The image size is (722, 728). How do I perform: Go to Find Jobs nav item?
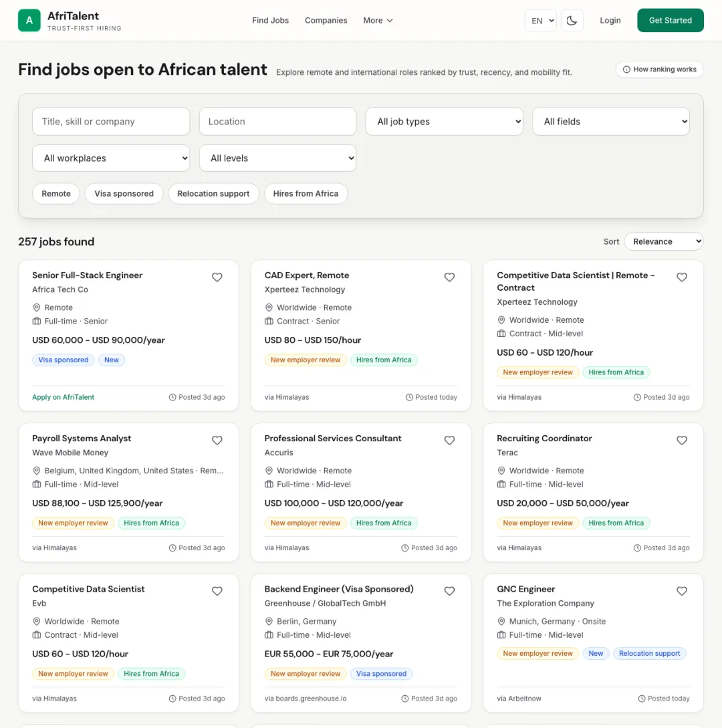(270, 21)
